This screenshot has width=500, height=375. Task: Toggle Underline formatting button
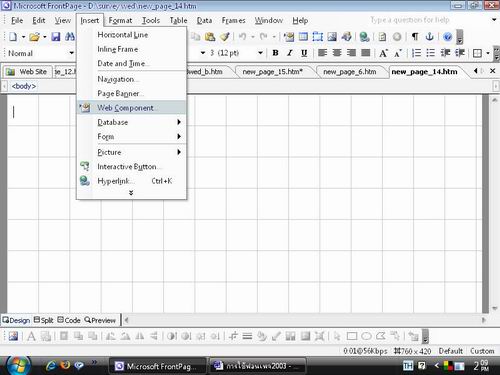point(304,53)
